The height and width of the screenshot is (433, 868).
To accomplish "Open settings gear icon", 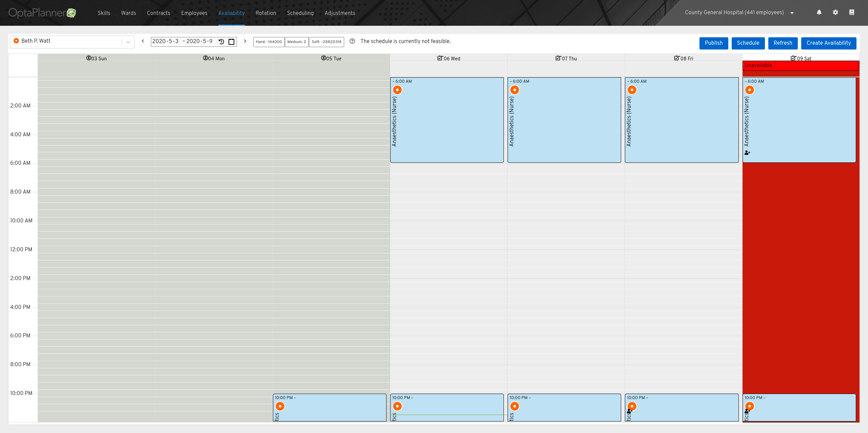I will (835, 13).
